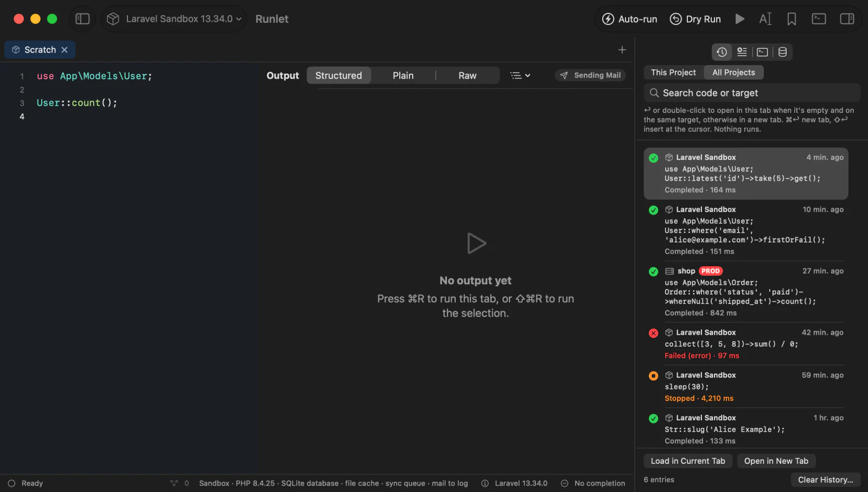This screenshot has width=868, height=492.
Task: Select the shop PROD Order history entry
Action: click(x=746, y=292)
